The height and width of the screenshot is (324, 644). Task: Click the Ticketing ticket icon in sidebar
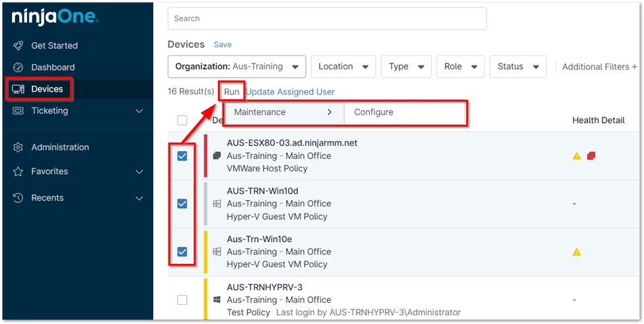click(x=18, y=111)
